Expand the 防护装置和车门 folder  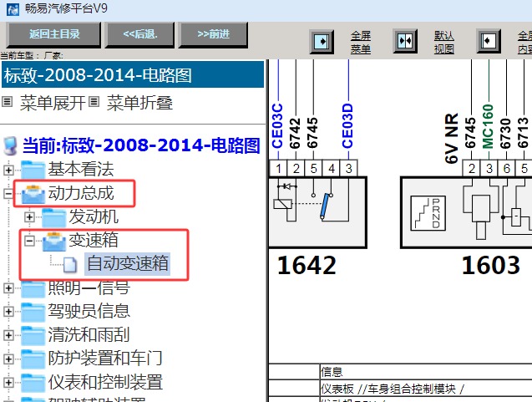point(8,359)
